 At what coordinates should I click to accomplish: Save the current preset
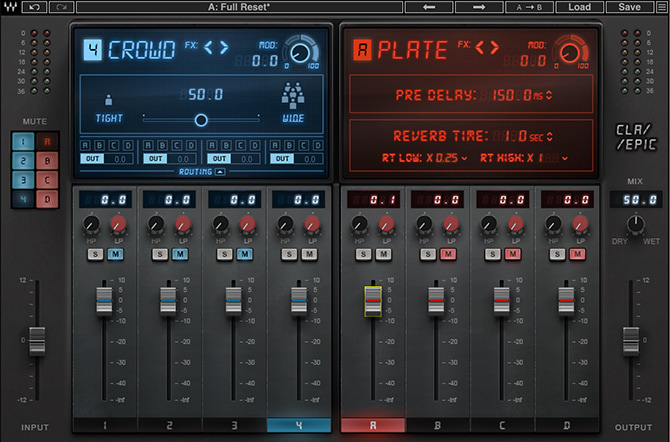629,7
